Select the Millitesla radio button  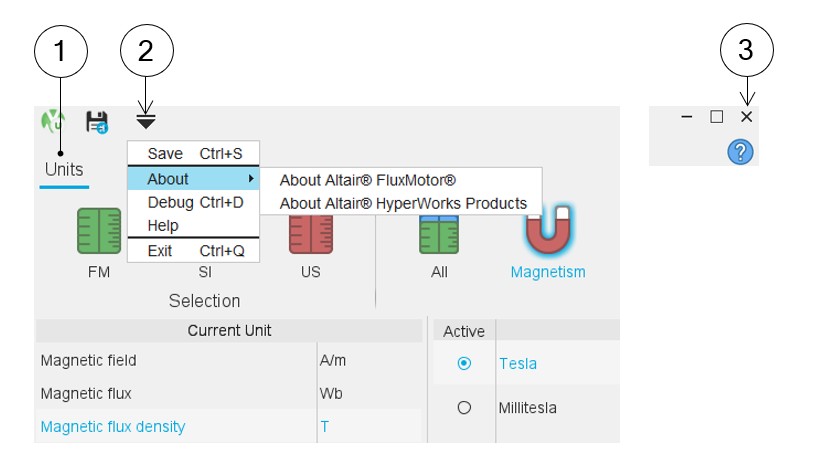click(464, 408)
